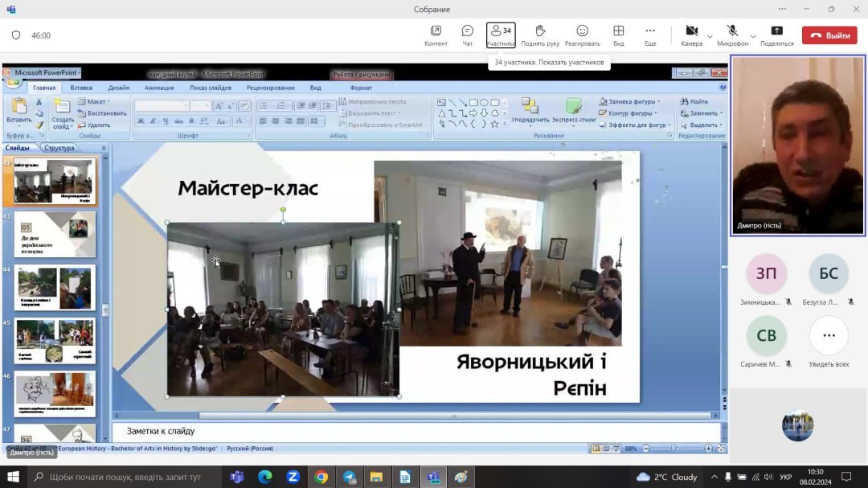Viewport: 868px width, 488px height.
Task: Show the Участники list
Action: (x=501, y=35)
